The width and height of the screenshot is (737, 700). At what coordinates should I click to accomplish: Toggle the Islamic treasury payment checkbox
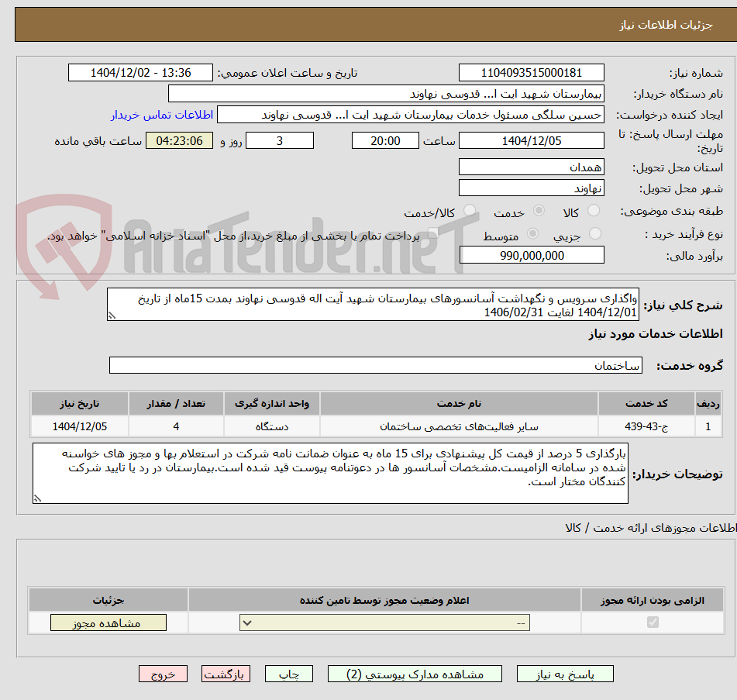(x=433, y=233)
